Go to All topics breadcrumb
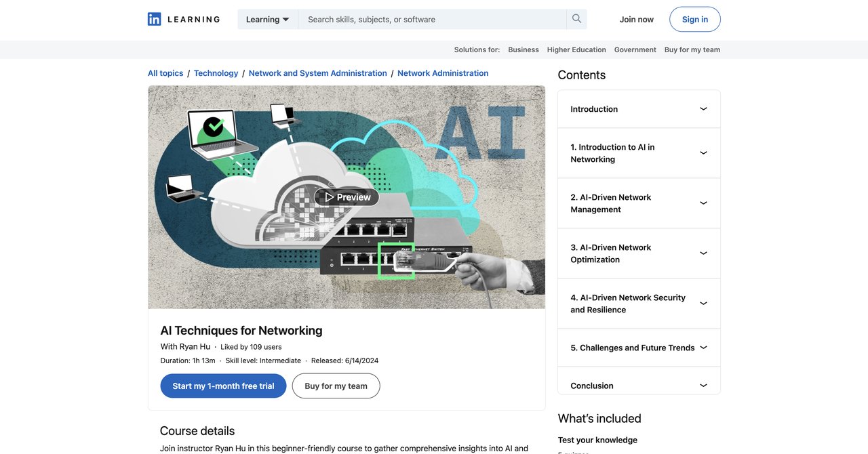 (x=165, y=73)
